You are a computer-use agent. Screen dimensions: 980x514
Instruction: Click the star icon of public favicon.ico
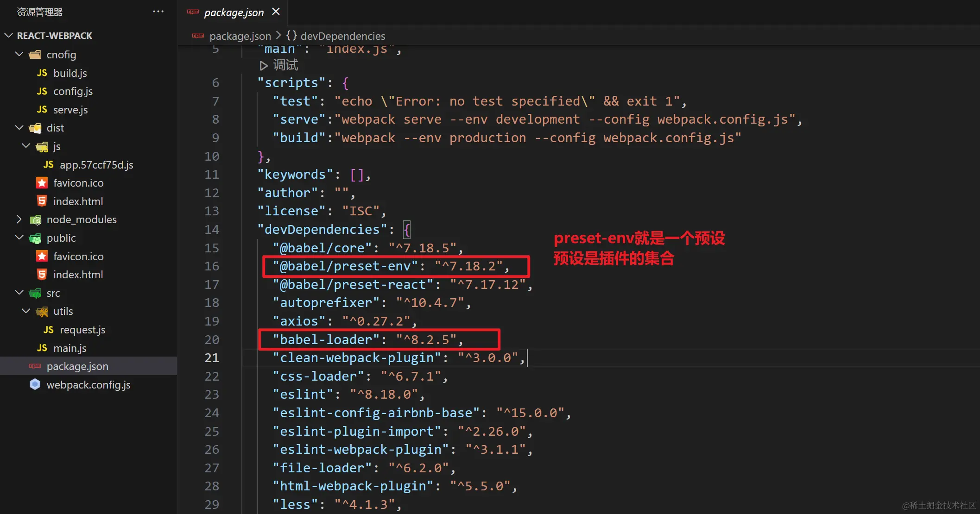[x=42, y=256]
